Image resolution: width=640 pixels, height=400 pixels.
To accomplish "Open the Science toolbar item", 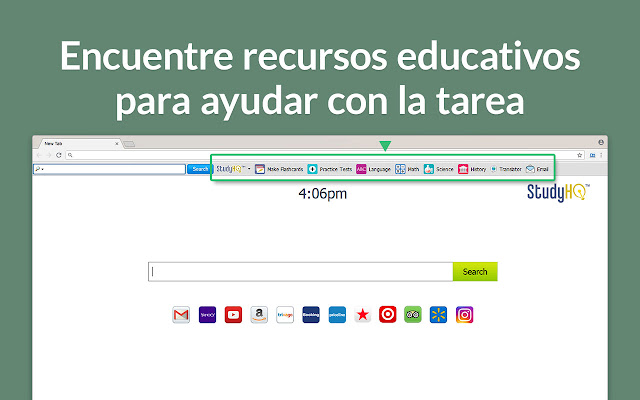I will pos(438,169).
